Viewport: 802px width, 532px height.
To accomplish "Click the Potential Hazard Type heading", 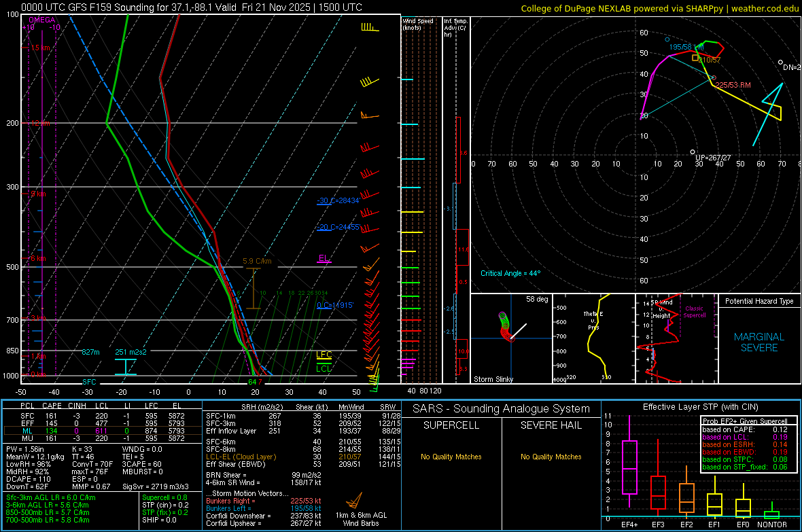I will pos(759,301).
